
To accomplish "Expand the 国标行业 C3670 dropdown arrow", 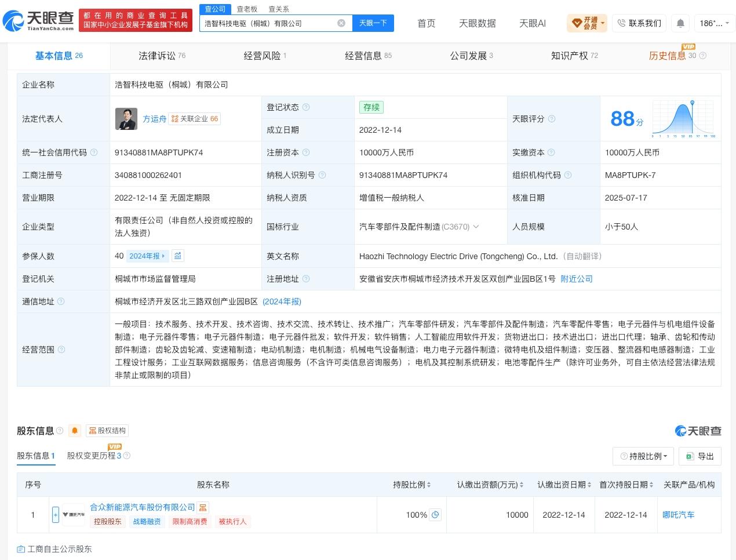I will tap(476, 227).
